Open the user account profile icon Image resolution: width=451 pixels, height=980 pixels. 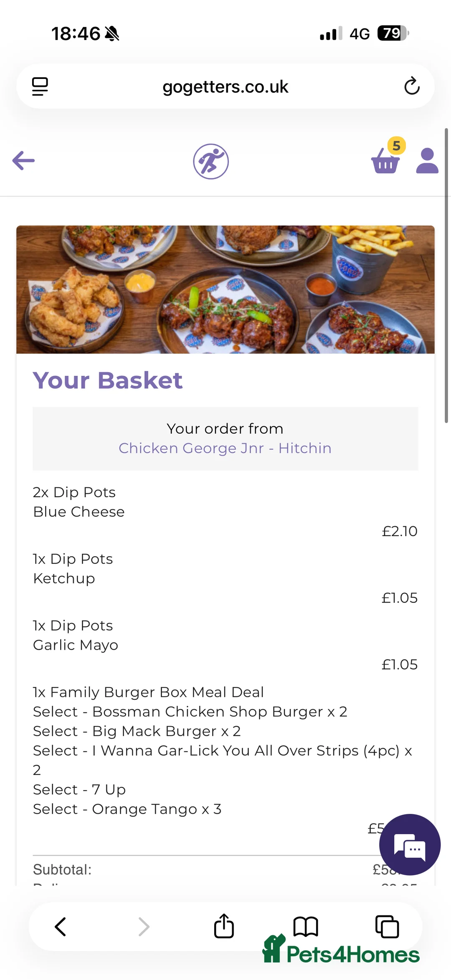[x=427, y=161]
